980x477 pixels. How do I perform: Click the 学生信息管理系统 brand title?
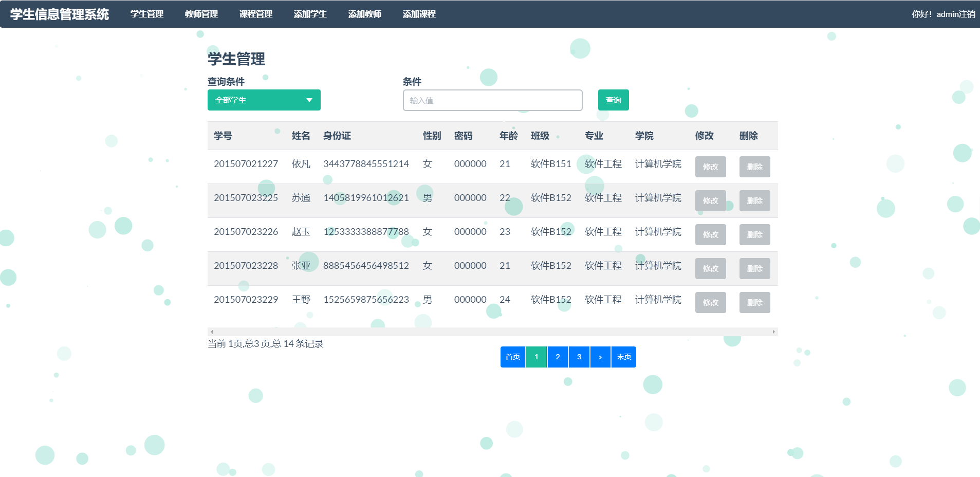click(60, 14)
